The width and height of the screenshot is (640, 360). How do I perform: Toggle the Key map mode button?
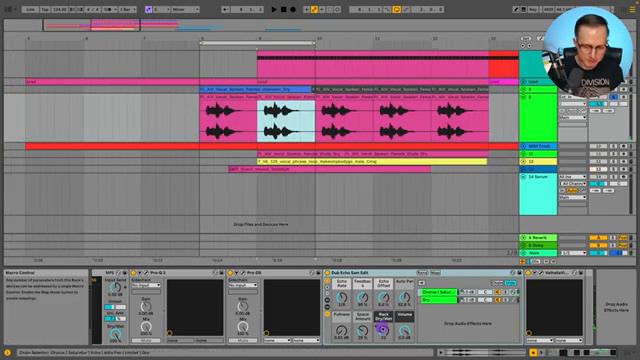(x=533, y=9)
